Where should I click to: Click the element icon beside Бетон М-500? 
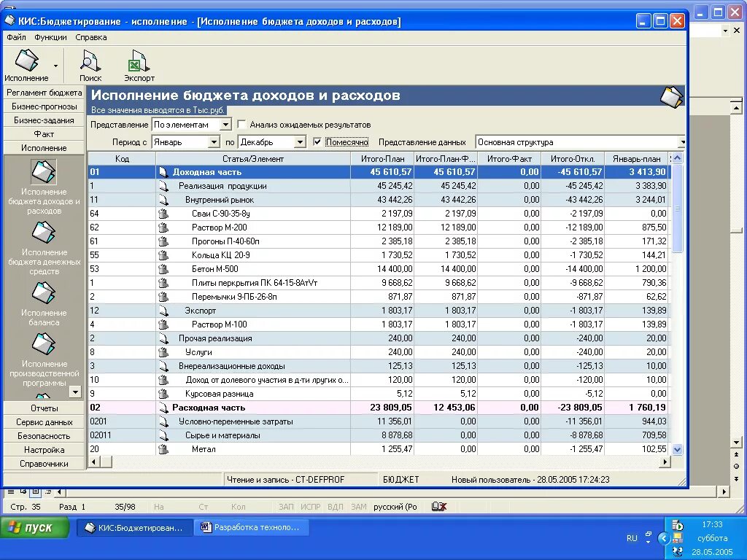(x=163, y=269)
